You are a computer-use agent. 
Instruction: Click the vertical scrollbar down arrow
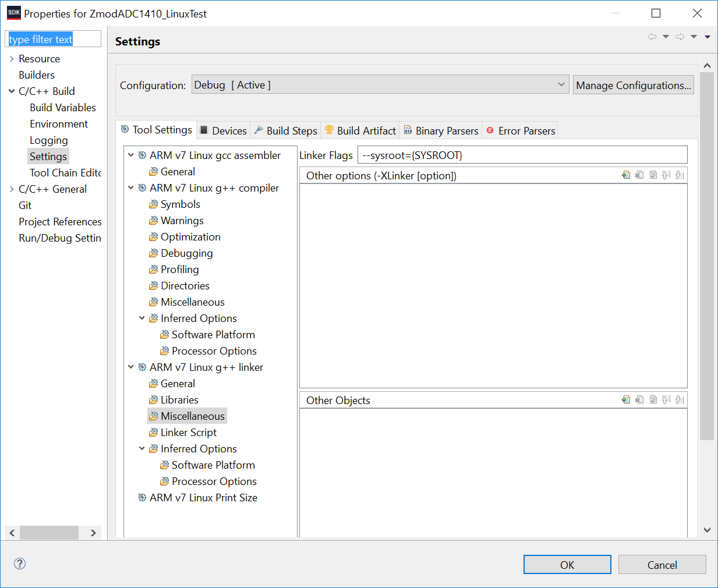pyautogui.click(x=707, y=530)
